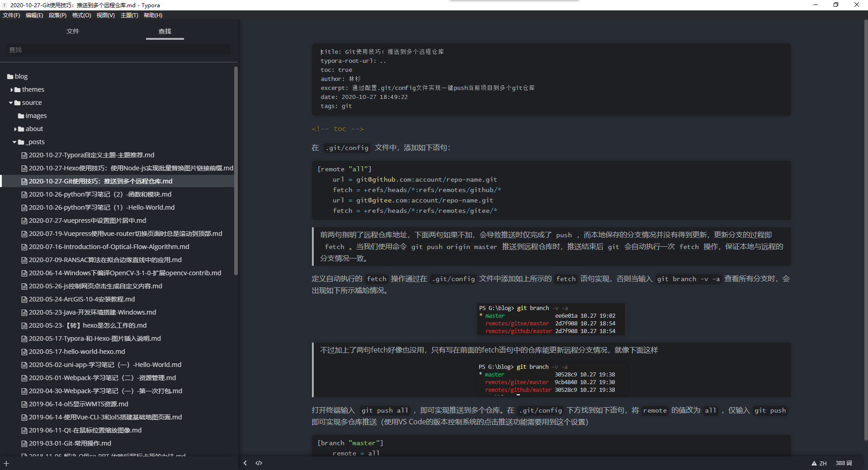Click the spell check ZH warning indicator

[819, 463]
